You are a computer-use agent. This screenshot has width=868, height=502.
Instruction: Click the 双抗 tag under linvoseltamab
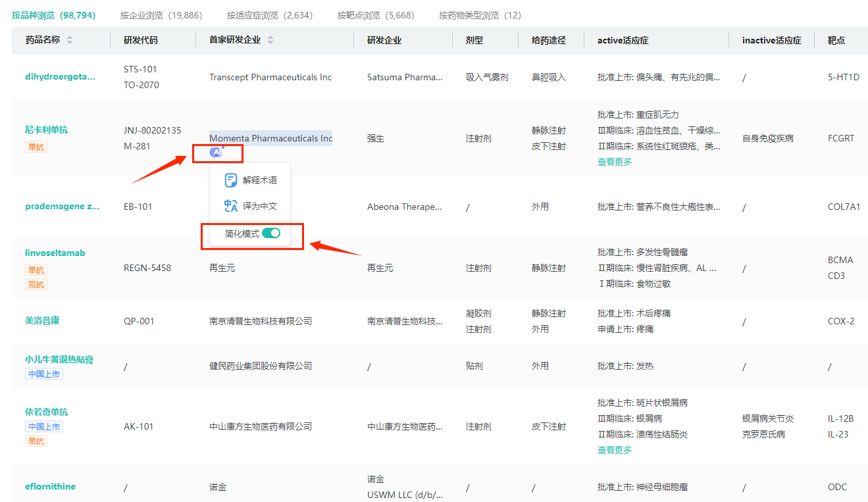pyautogui.click(x=36, y=284)
